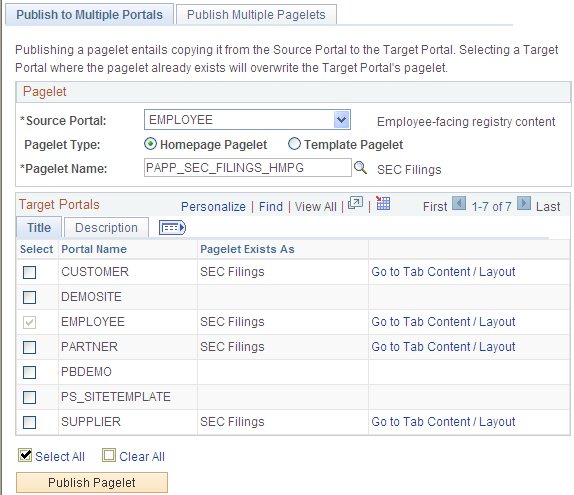
Task: Click SEC Filings in the SUPPLIER row
Action: point(232,421)
